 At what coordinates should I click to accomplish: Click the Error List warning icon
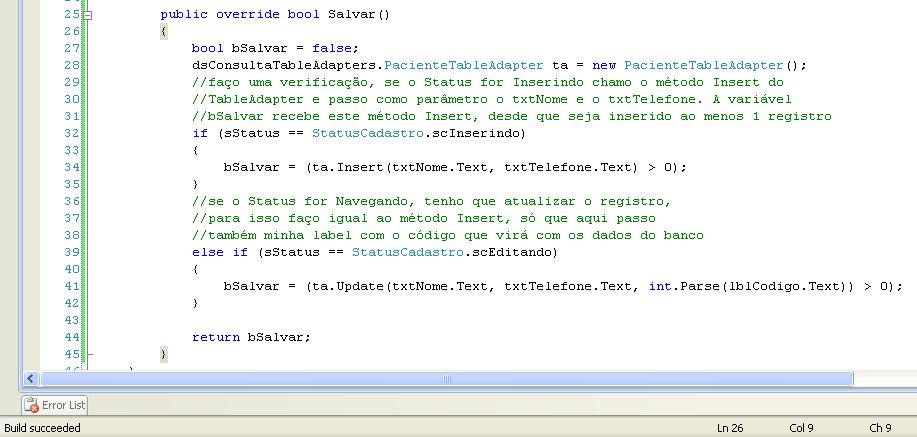(33, 405)
